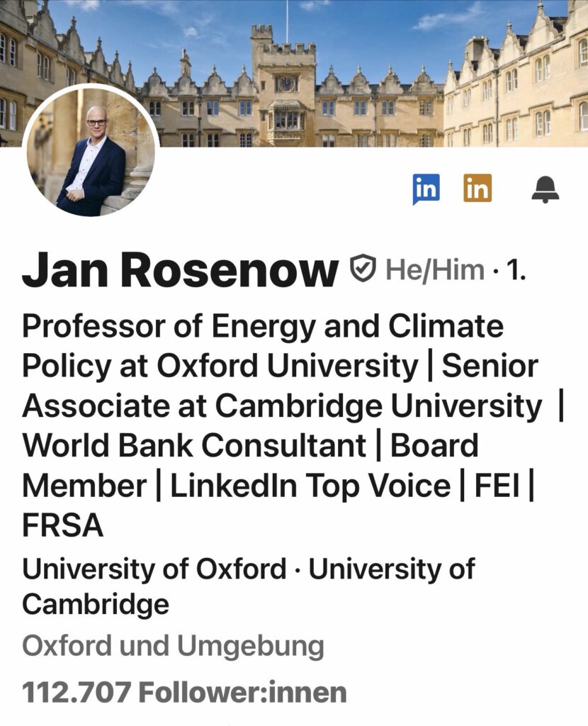Image resolution: width=588 pixels, height=726 pixels.
Task: Open the "University of Oxford" organization link
Action: click(154, 569)
